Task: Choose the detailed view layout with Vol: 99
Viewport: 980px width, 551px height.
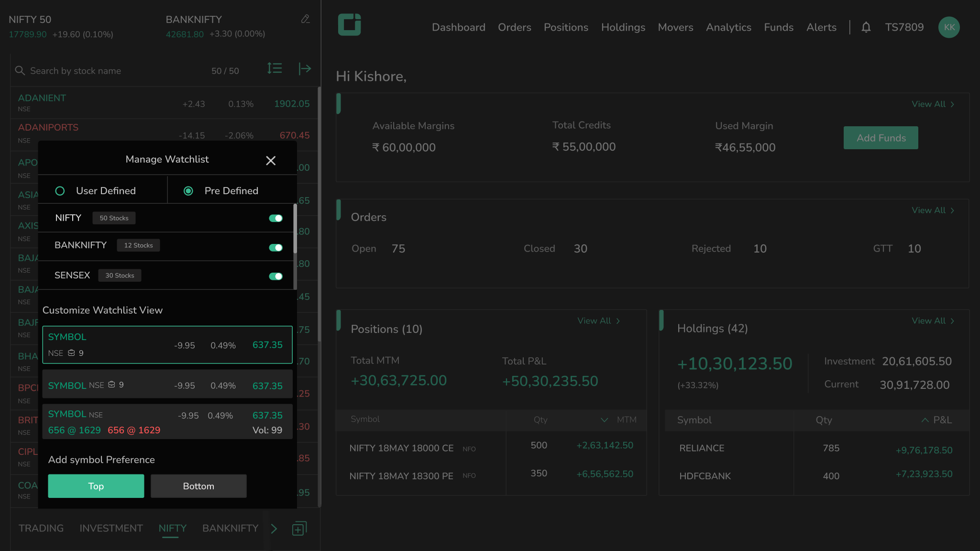Action: coord(167,422)
